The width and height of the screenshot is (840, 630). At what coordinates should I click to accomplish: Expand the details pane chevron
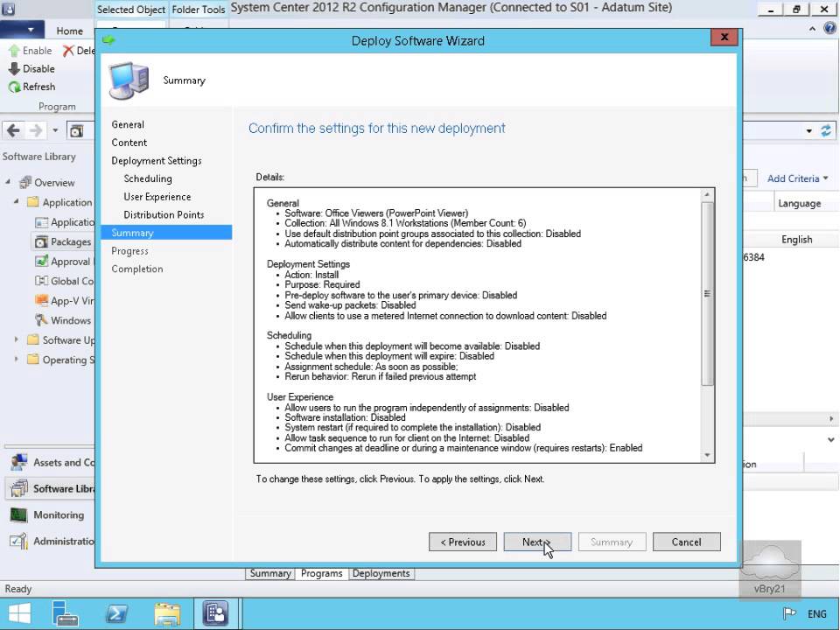(831, 440)
